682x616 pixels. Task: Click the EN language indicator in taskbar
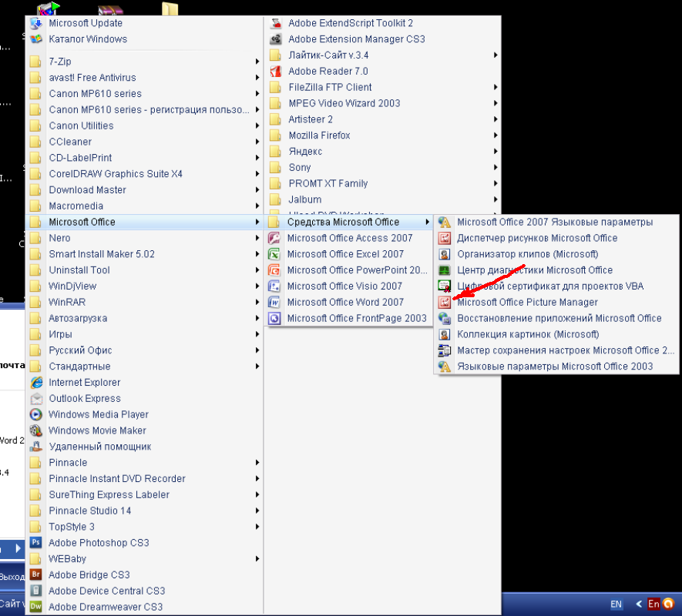point(616,604)
